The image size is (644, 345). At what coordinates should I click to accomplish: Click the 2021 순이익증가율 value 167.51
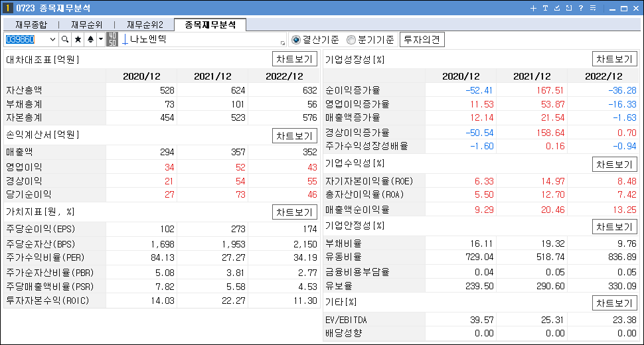(x=550, y=90)
